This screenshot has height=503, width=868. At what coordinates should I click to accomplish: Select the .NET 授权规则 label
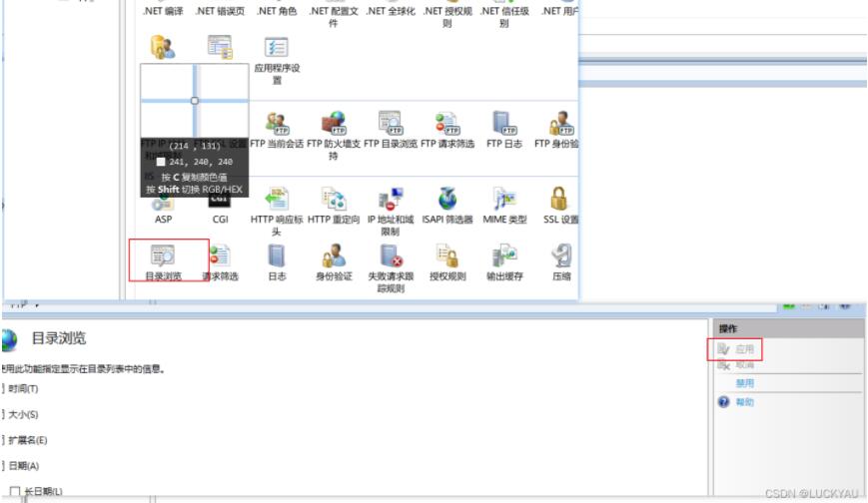tap(447, 17)
